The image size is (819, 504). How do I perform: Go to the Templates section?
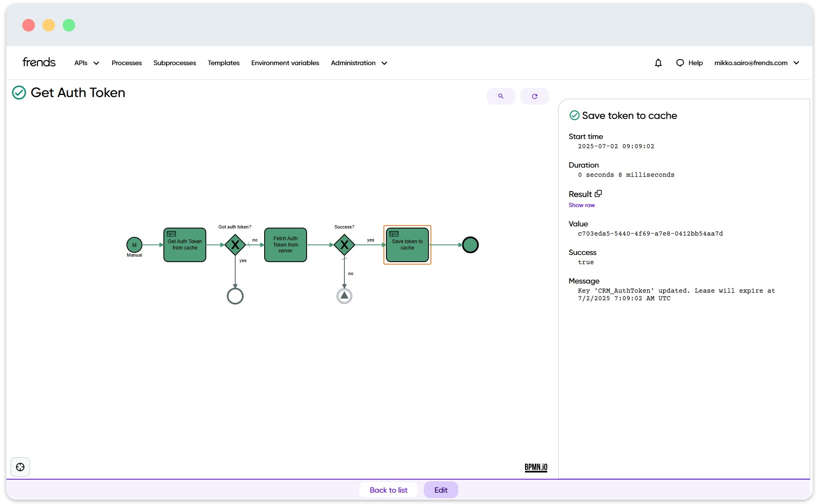pyautogui.click(x=223, y=63)
